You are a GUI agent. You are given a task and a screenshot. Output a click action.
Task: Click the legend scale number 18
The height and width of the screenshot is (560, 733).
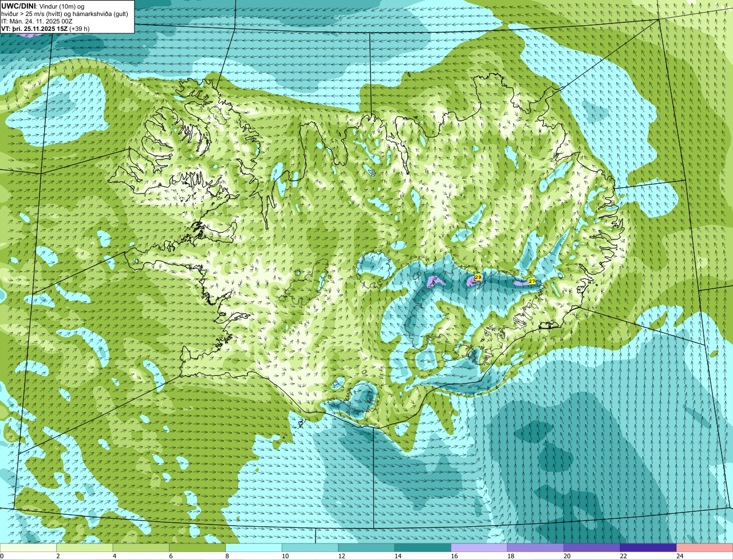pyautogui.click(x=510, y=556)
